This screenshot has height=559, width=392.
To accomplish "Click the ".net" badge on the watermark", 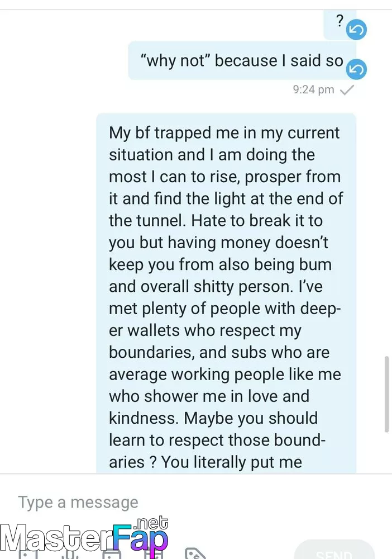I will click(x=151, y=523).
